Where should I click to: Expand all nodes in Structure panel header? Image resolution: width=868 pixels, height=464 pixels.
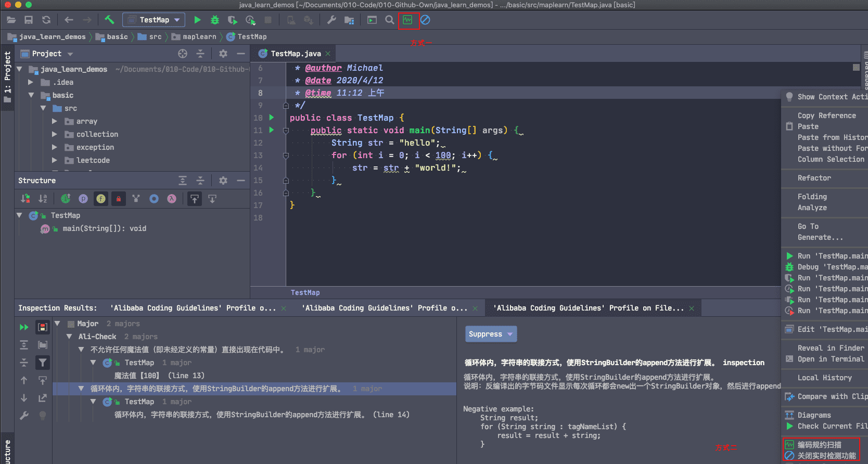[x=183, y=181]
